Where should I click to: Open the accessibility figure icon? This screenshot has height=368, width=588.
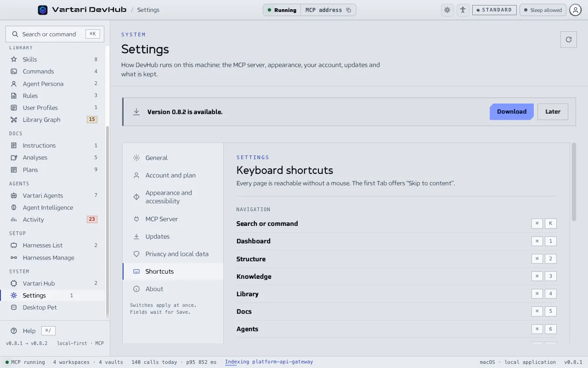click(x=463, y=10)
